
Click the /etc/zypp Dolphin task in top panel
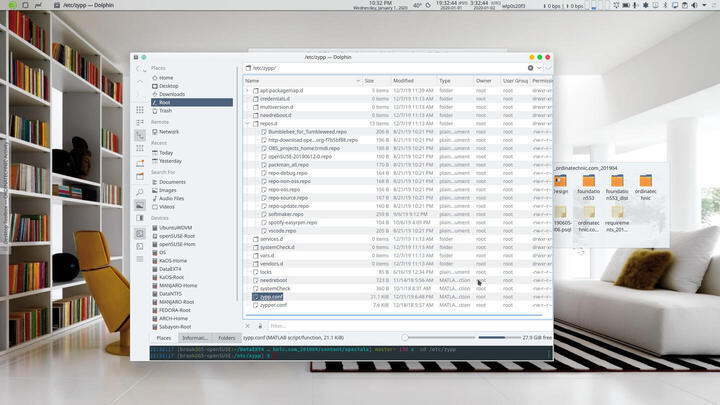(84, 5)
